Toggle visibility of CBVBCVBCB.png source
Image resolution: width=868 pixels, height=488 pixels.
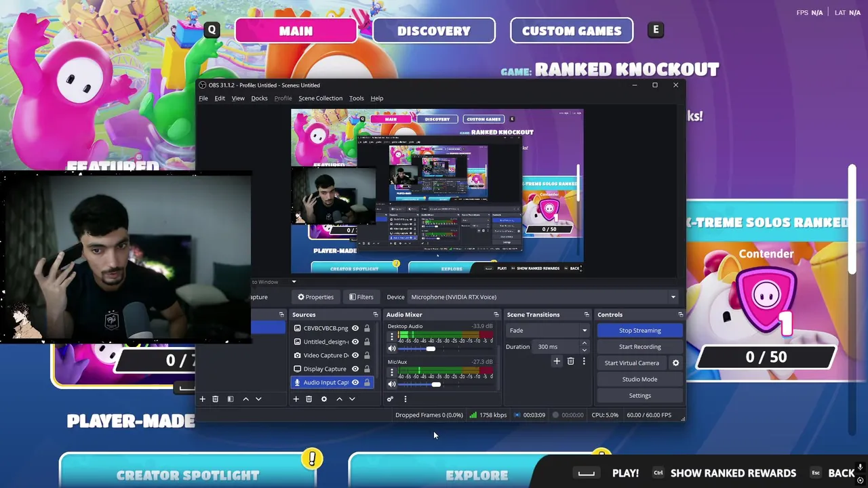tap(355, 328)
